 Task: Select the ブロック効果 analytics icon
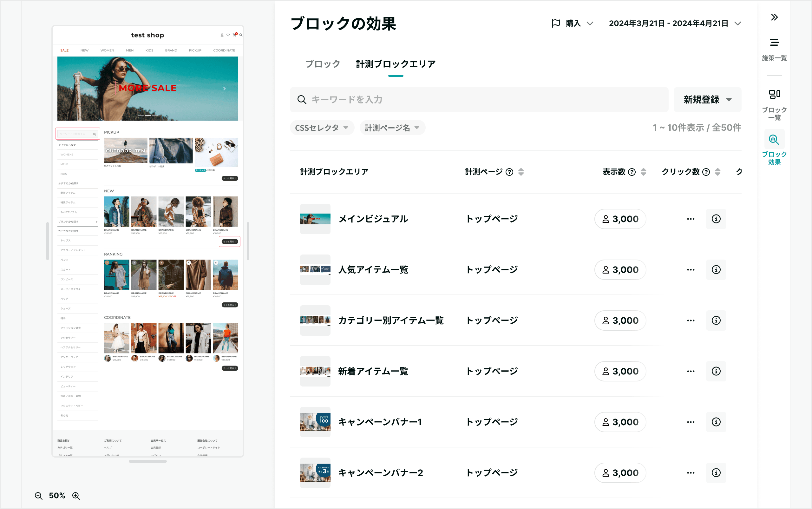tap(774, 139)
